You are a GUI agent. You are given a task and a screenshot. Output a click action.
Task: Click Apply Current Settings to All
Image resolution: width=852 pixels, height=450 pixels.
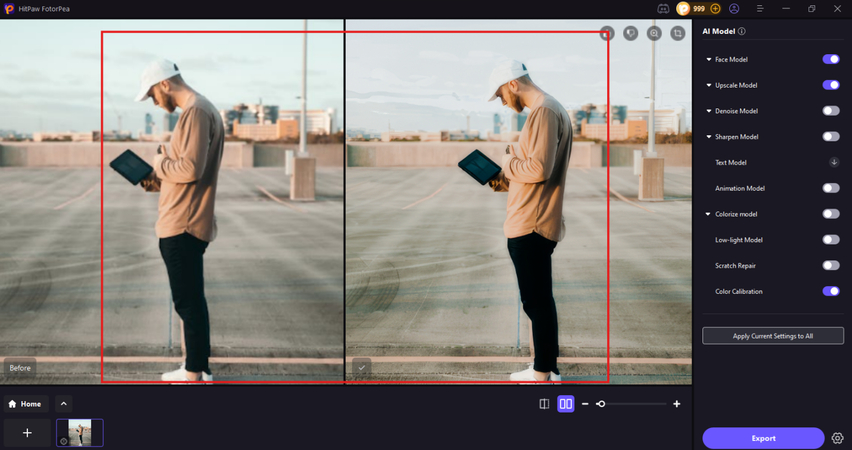tap(773, 336)
